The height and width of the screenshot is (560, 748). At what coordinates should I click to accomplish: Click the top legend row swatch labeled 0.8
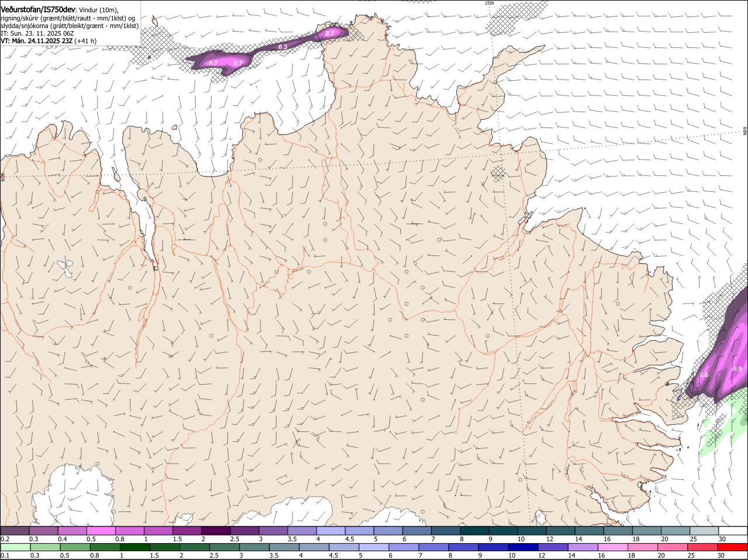(129, 531)
